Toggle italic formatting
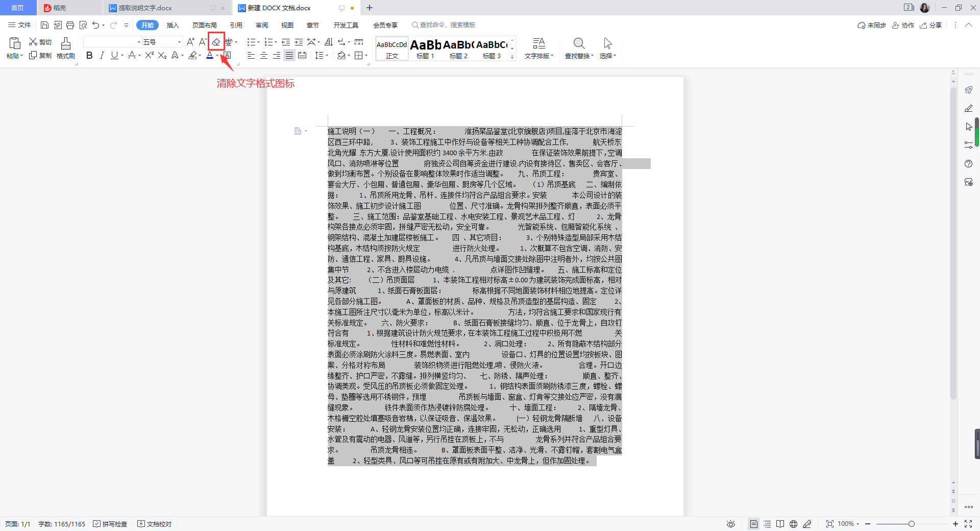The width and height of the screenshot is (980, 531). [102, 56]
